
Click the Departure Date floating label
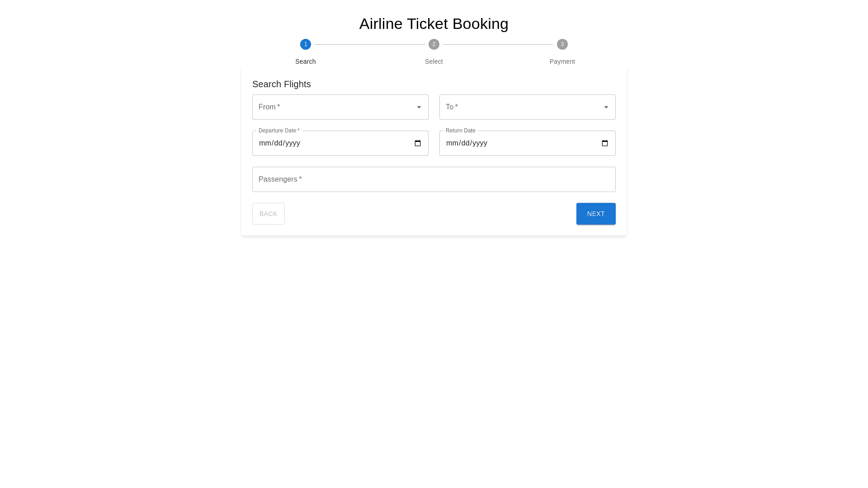[x=279, y=131]
